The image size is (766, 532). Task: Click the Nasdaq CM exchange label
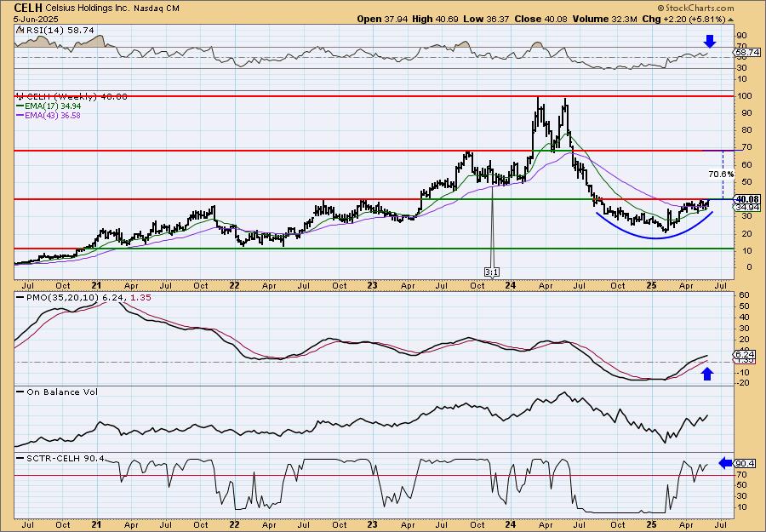click(155, 9)
